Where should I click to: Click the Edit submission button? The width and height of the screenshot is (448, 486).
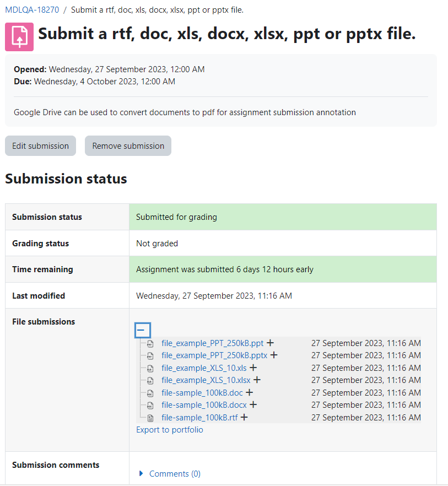coord(40,145)
